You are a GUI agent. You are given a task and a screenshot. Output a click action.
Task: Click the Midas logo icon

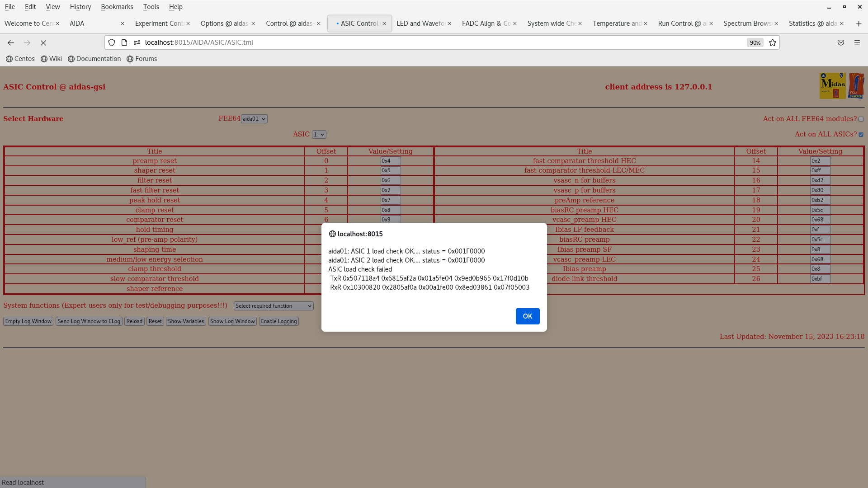[832, 86]
